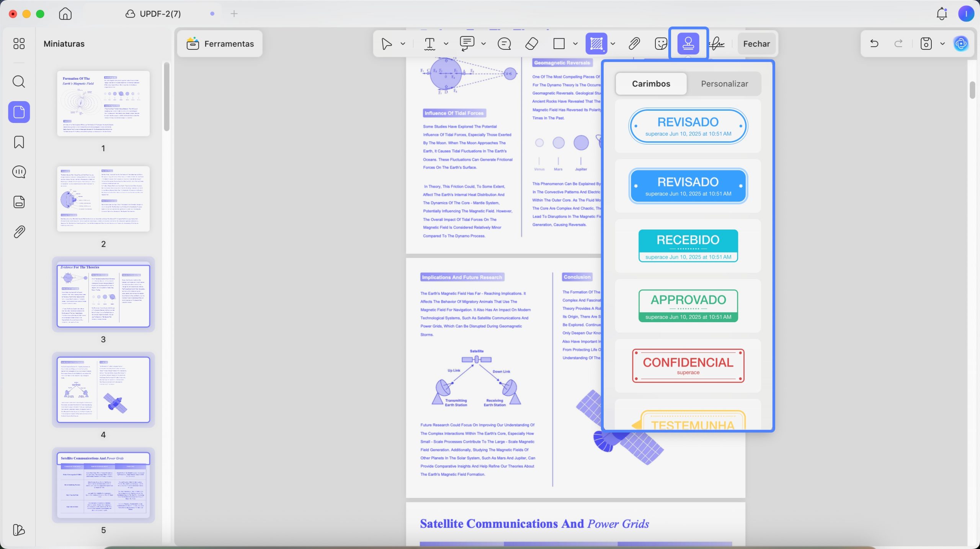This screenshot has height=549, width=980.
Task: Open the thumbnails grid view icon
Action: 19,44
